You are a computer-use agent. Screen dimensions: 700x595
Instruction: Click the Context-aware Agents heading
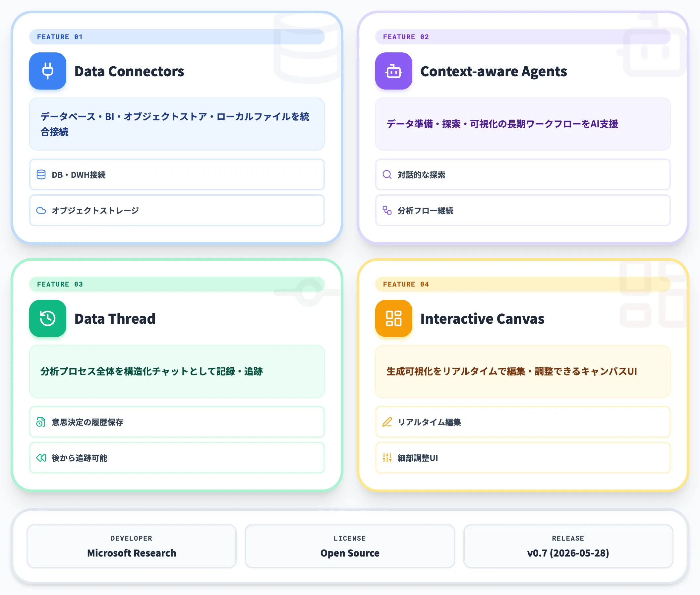(x=494, y=71)
